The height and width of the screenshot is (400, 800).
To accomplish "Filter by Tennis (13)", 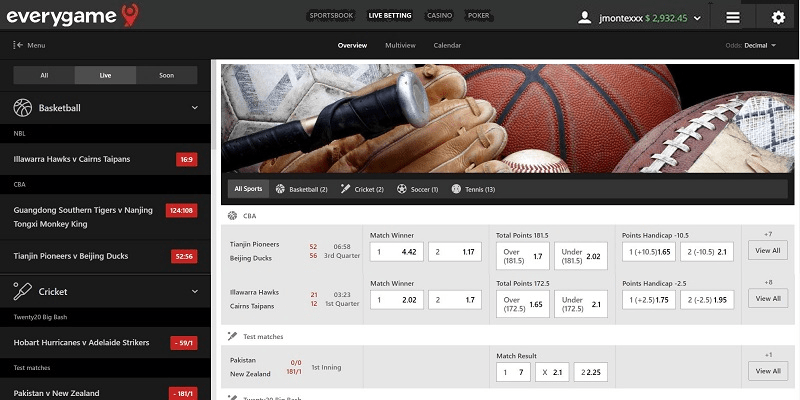I will click(473, 189).
